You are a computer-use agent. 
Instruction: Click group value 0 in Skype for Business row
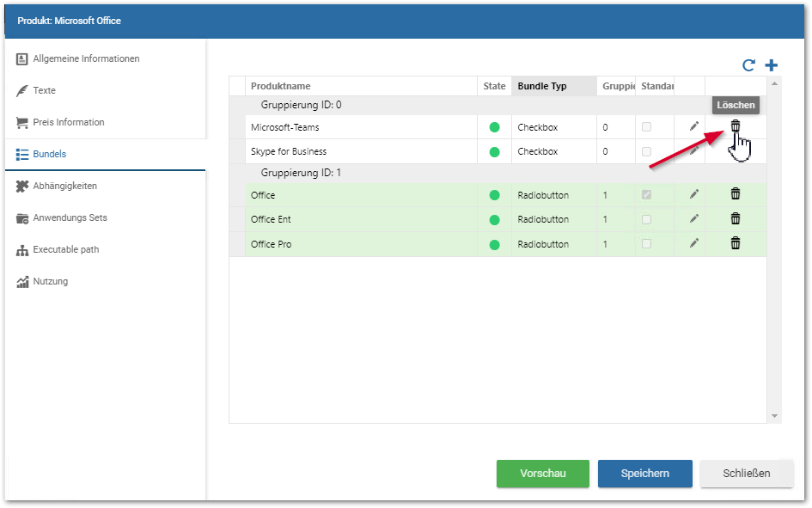605,152
